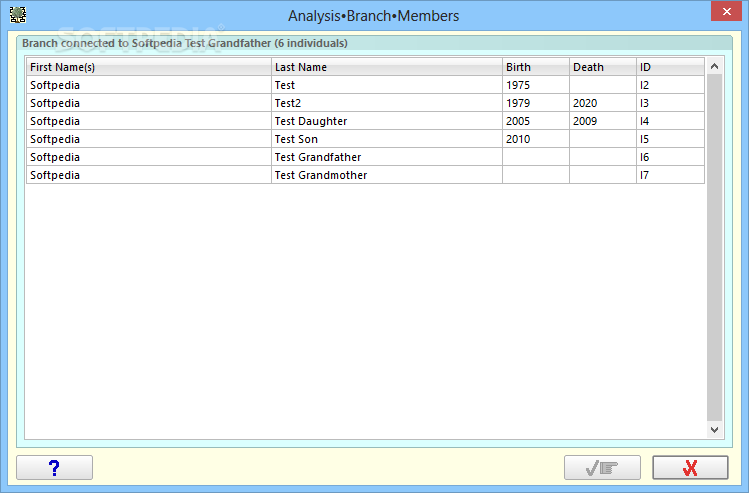Viewport: 749px width, 493px height.
Task: Select Softpedia first name in Test Grandfather row
Action: [149, 157]
